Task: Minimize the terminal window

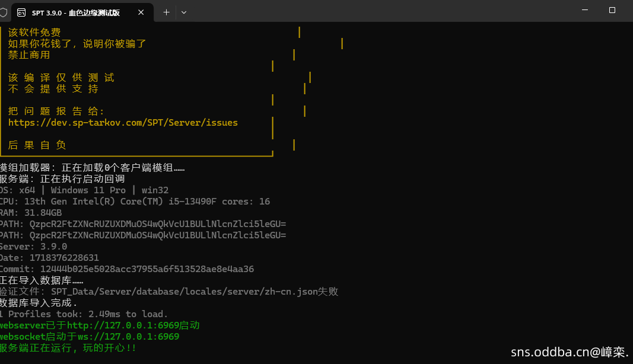Action: [x=584, y=10]
